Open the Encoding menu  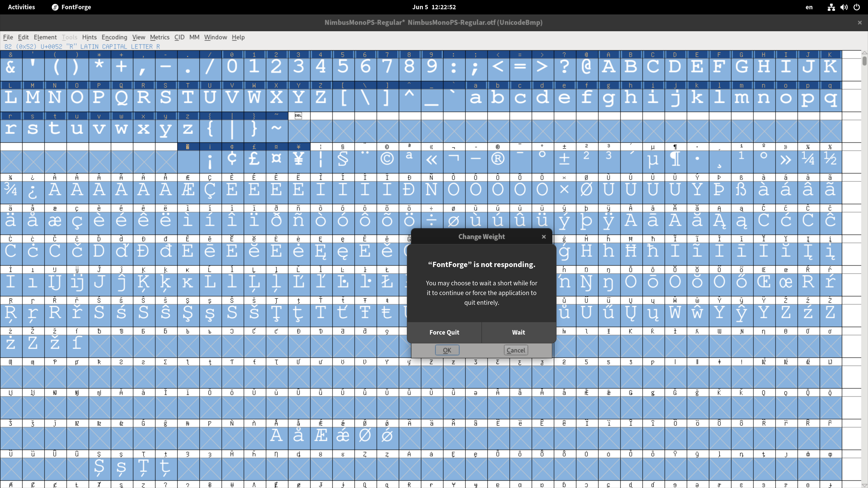114,37
